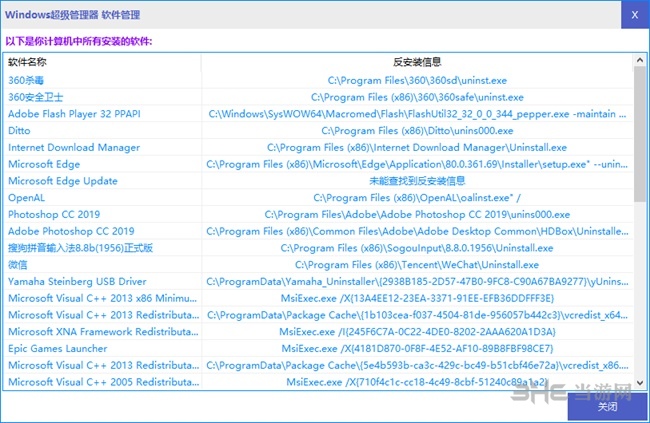Click the MsiExec.exe /X{13A4EE12 cell
Image resolution: width=650 pixels, height=423 pixels.
point(417,298)
